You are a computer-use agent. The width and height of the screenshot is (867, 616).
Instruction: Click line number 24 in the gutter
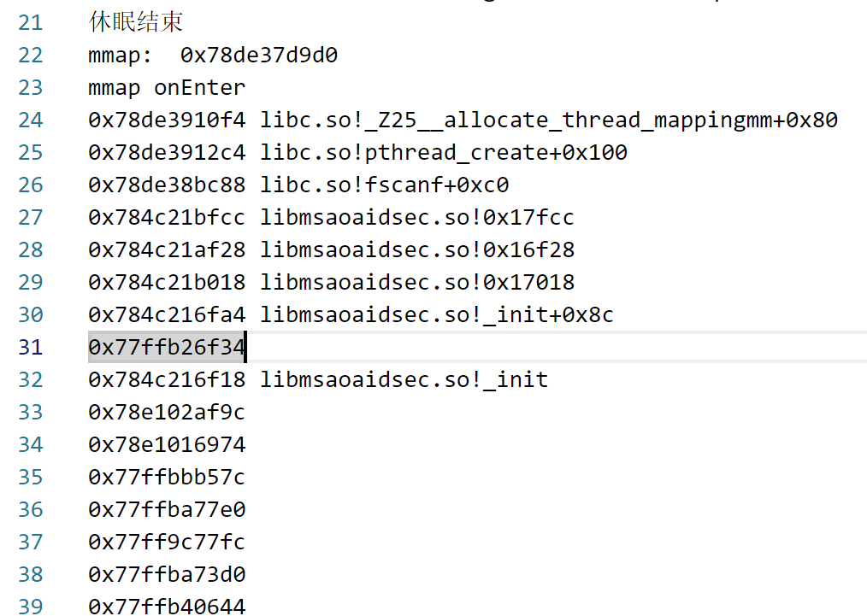click(30, 120)
